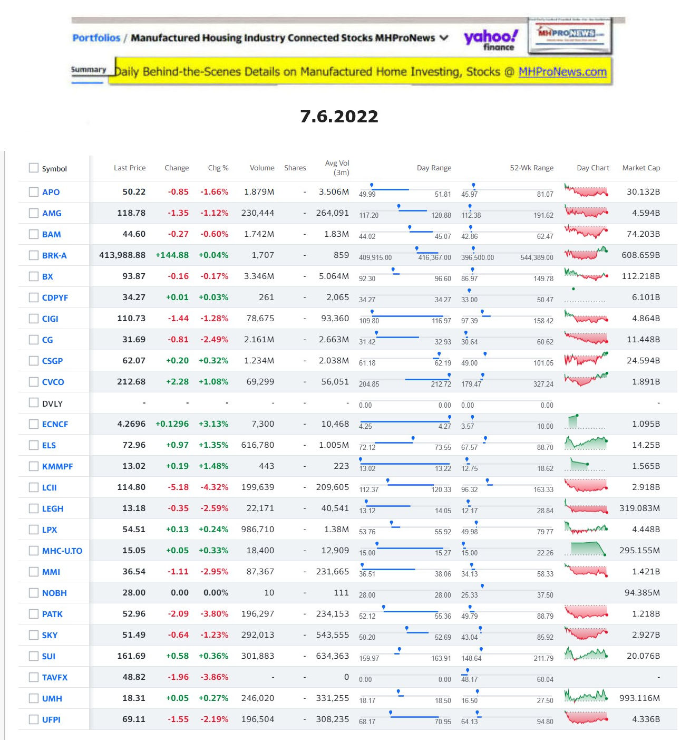700x740 pixels.
Task: Sort by Last Price column
Action: (130, 168)
